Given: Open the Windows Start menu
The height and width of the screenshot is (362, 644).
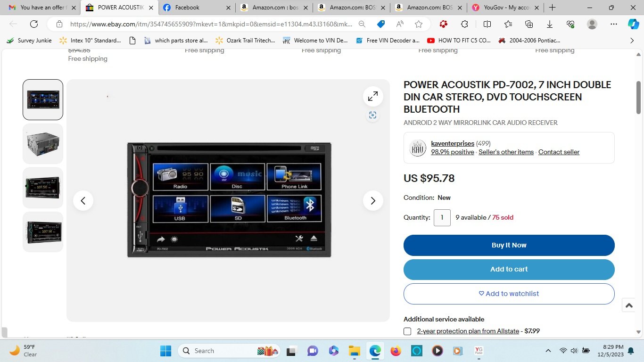Looking at the screenshot, I should 165,351.
